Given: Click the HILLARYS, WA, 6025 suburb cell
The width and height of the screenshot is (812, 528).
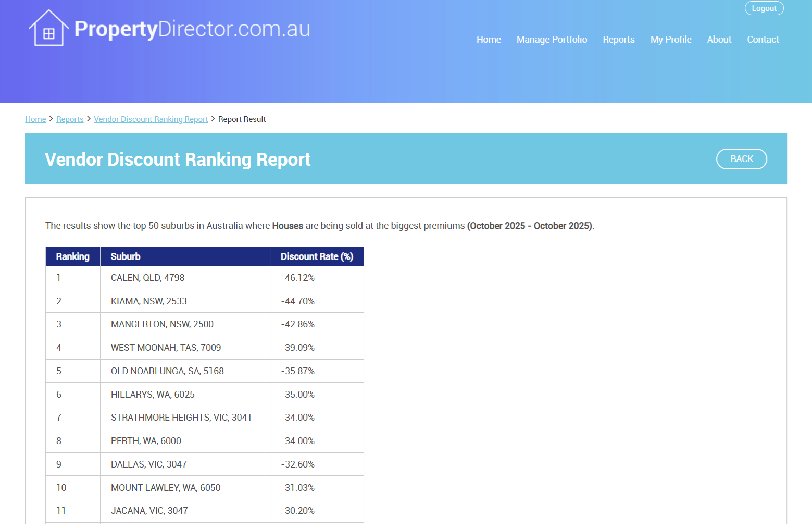Looking at the screenshot, I should 153,395.
